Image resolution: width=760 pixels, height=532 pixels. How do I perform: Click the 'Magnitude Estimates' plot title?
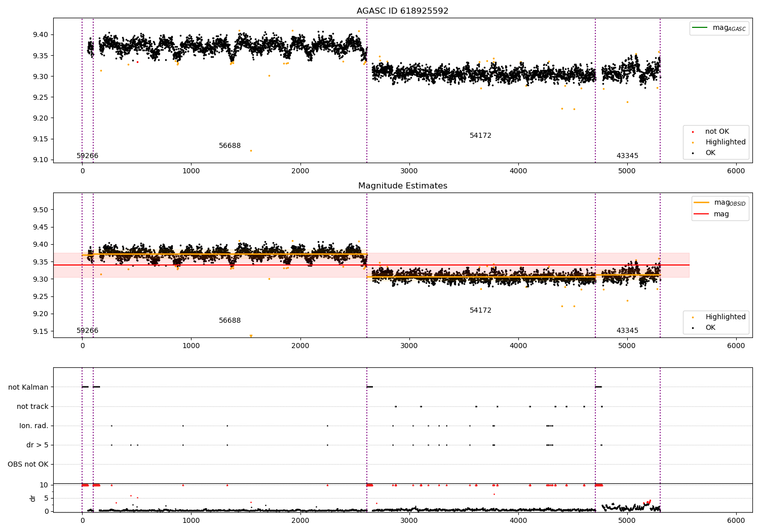402,185
